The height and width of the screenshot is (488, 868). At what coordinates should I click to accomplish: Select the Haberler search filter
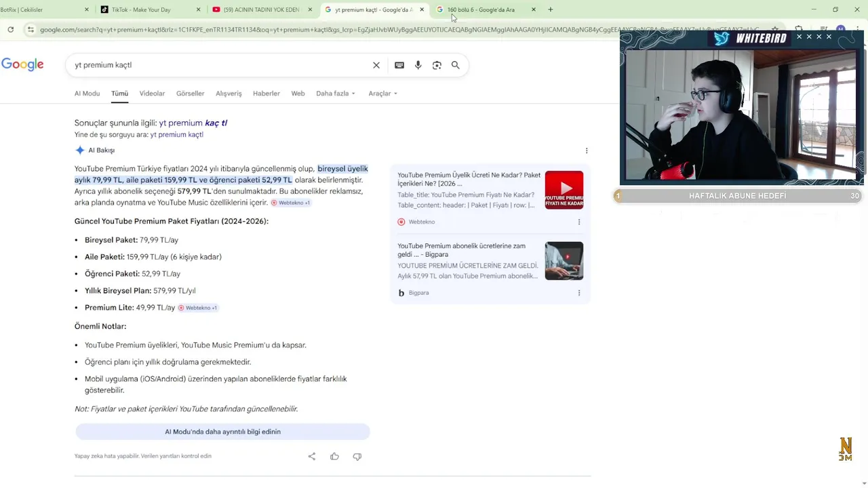[x=267, y=94]
